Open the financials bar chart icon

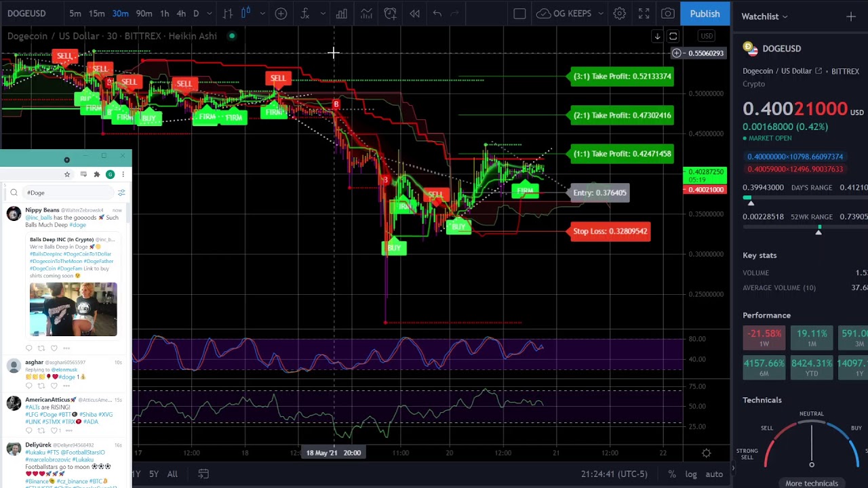coord(342,14)
